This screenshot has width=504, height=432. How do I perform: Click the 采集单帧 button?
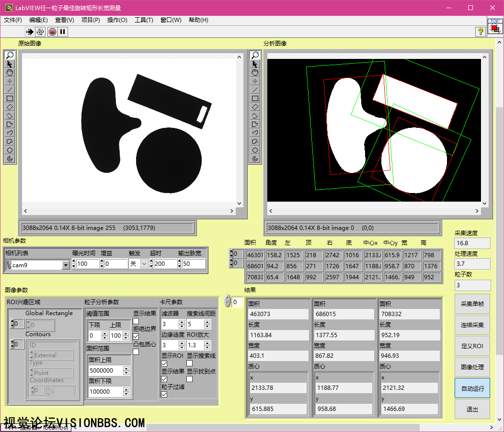tap(472, 304)
